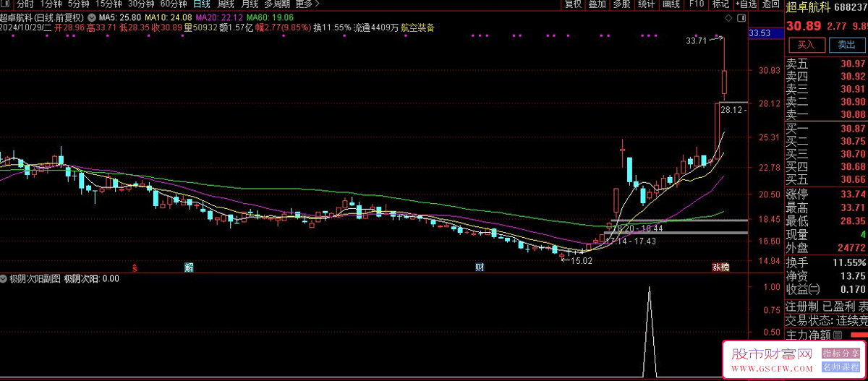Select the 周线 weekly chart tab
The width and height of the screenshot is (868, 381).
tap(226, 4)
